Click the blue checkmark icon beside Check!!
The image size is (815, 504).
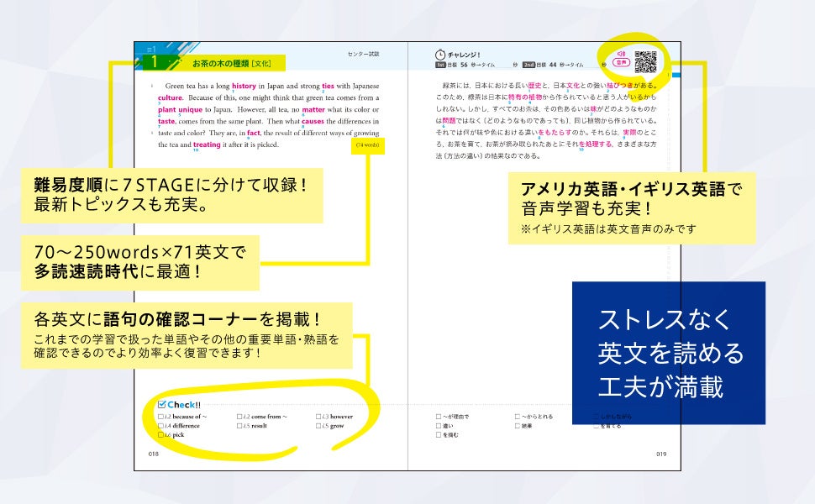(161, 404)
